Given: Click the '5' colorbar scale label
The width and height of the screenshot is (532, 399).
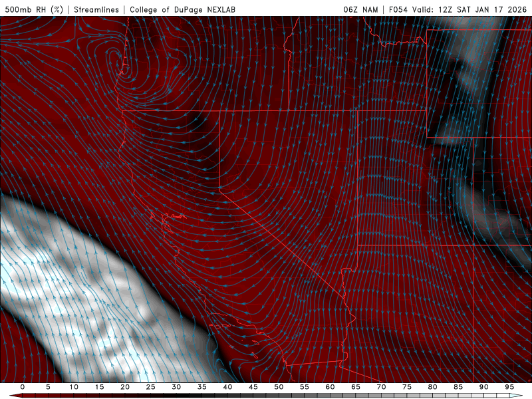Looking at the screenshot, I should coord(48,387).
